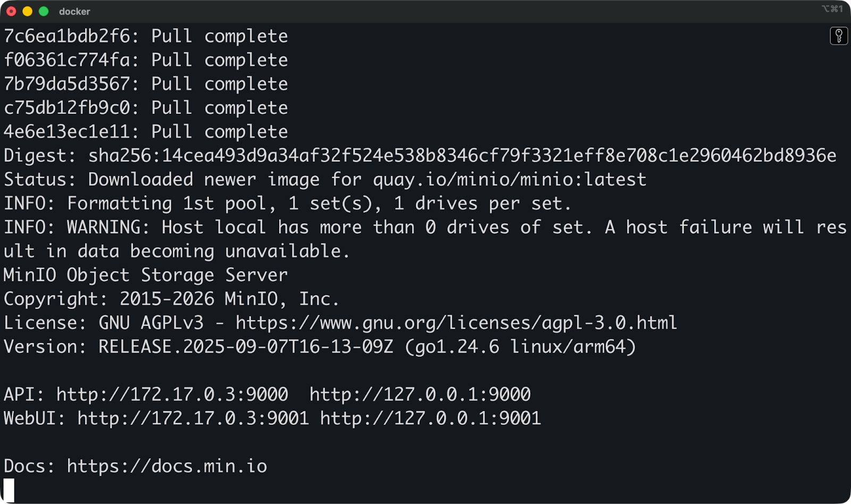Select the MinIO Object Storage Server heading
Screen dimensions: 851x504
145,275
